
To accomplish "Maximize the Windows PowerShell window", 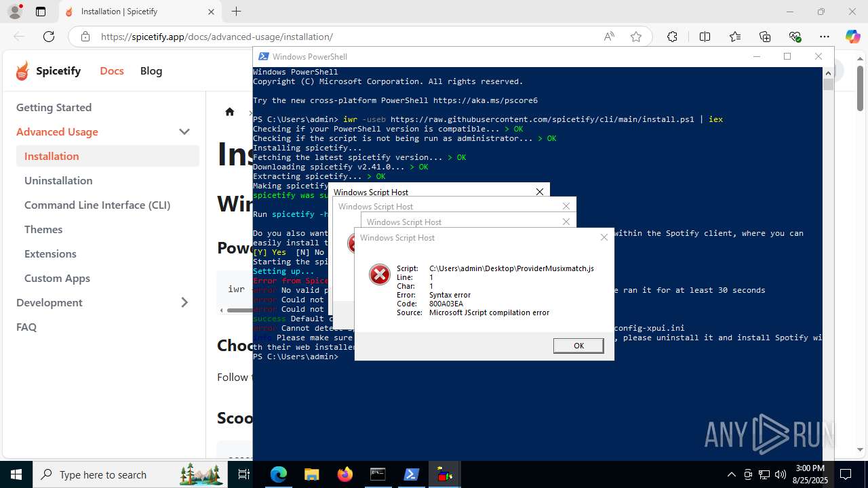I will tap(787, 56).
